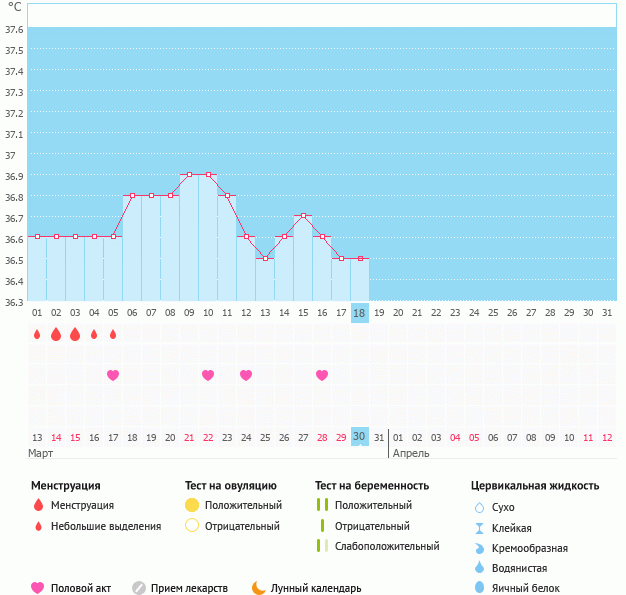Click the temperature point on day 13
The width and height of the screenshot is (626, 595).
coord(265,258)
